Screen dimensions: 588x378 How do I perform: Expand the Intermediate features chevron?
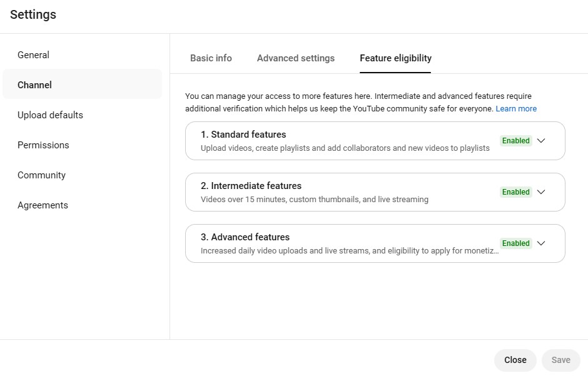coord(541,192)
